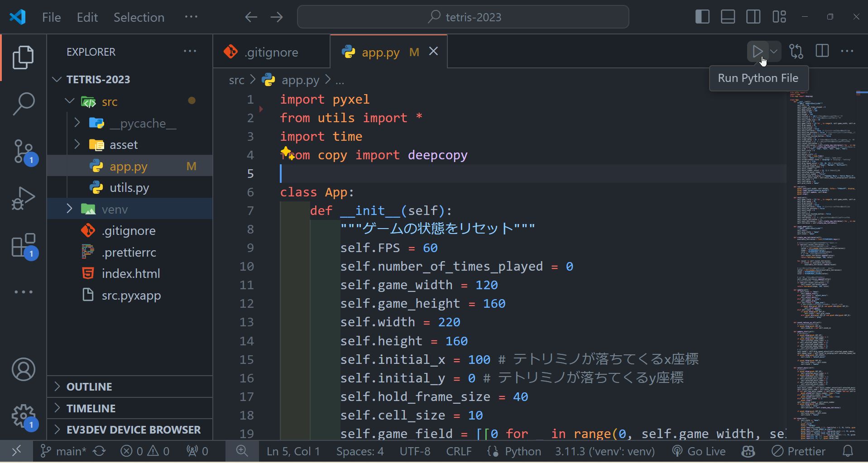Go forward in navigation history
This screenshot has width=868, height=463.
coord(276,17)
